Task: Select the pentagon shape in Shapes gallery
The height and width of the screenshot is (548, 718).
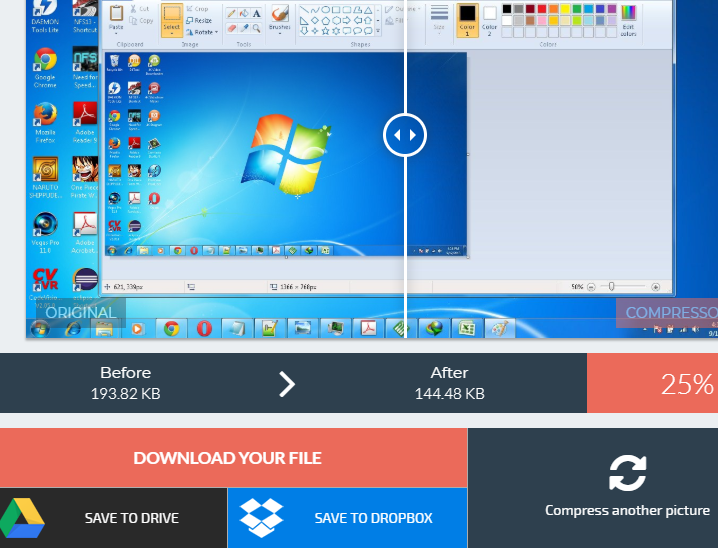Action: (x=326, y=20)
